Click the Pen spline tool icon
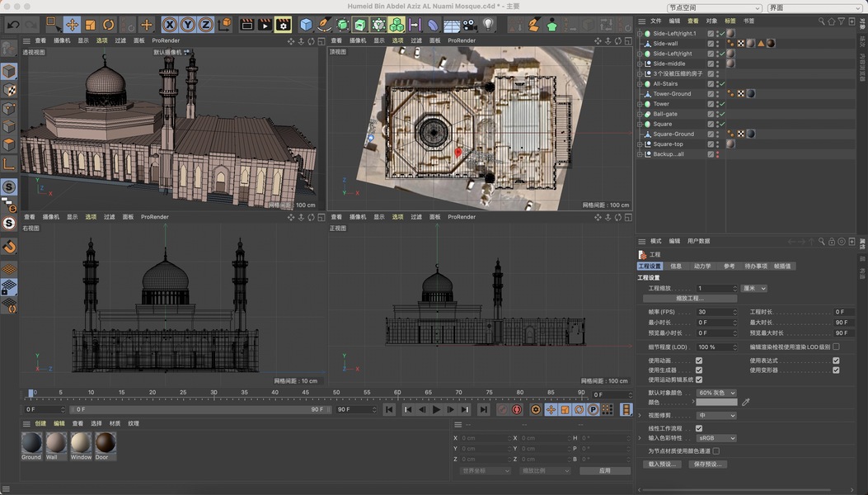Image resolution: width=868 pixels, height=495 pixels. click(325, 25)
